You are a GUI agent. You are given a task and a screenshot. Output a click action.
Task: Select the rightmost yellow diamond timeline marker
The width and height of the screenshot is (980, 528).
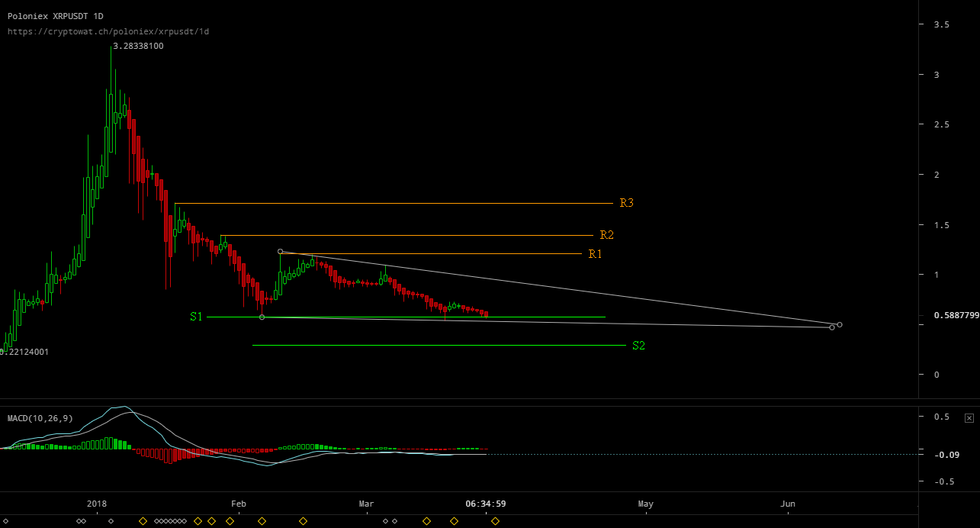point(496,521)
